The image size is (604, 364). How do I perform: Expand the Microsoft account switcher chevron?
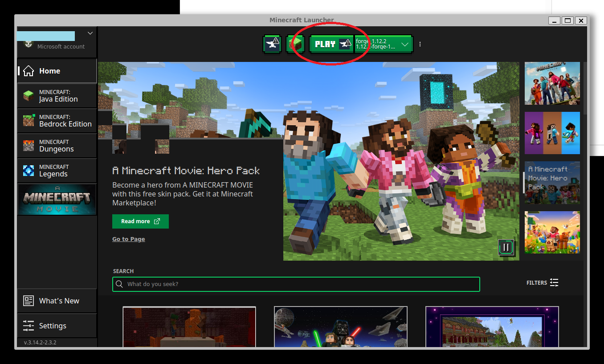point(90,33)
